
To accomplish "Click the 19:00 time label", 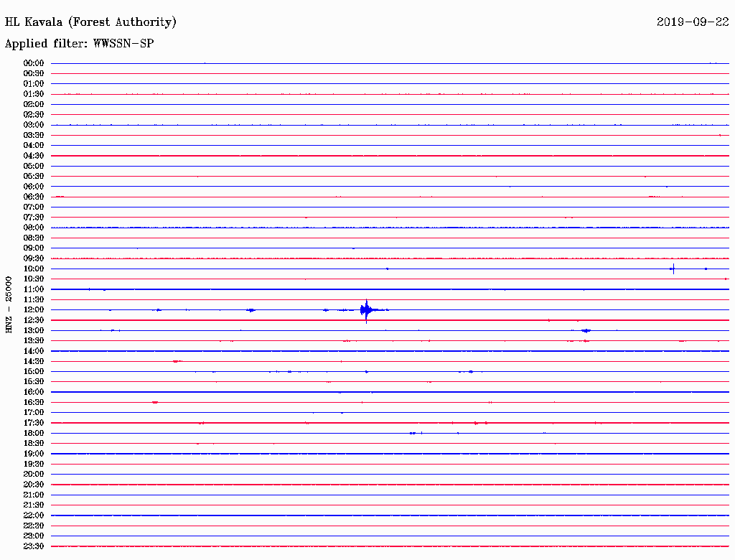I will click(x=34, y=454).
